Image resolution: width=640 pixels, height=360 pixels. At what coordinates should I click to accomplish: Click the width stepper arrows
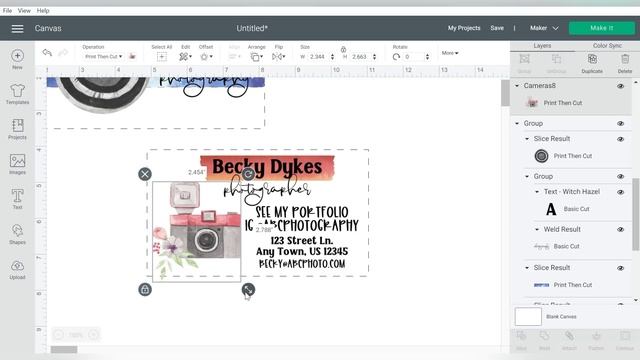point(332,57)
